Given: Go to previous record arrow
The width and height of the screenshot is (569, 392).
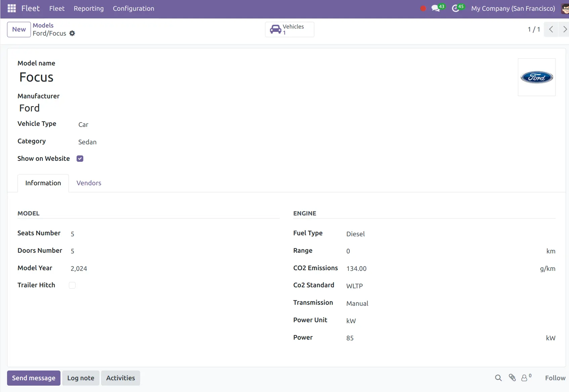Looking at the screenshot, I should click(x=551, y=30).
